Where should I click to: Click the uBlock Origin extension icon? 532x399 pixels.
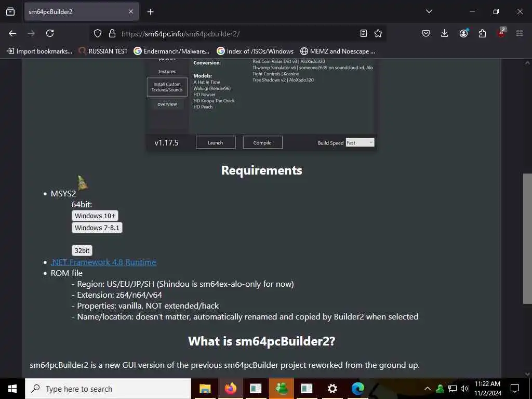(x=501, y=33)
